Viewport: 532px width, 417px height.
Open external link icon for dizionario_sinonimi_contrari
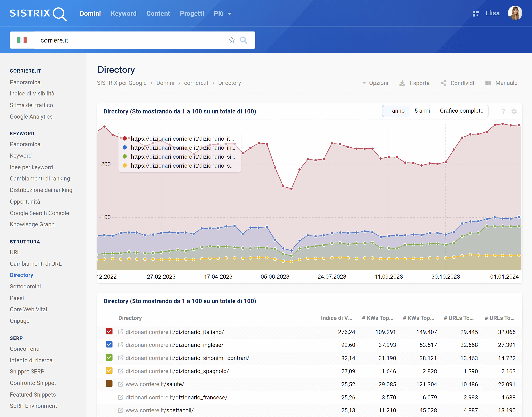click(121, 358)
